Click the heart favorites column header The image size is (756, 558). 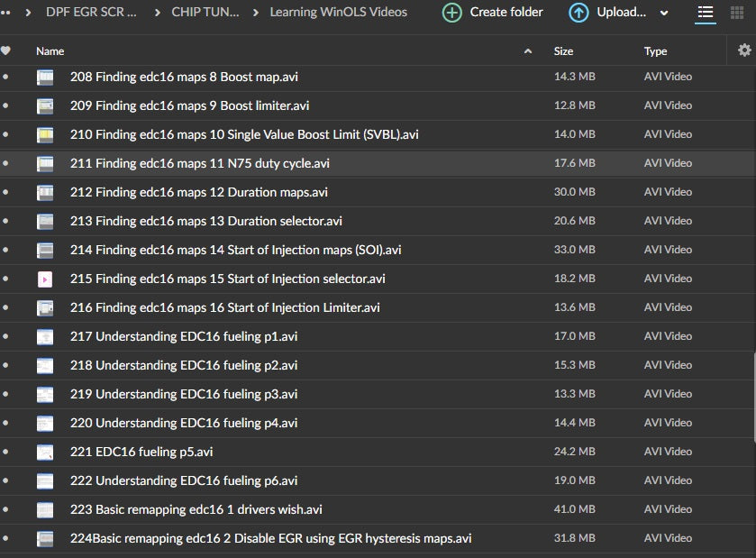pyautogui.click(x=6, y=51)
